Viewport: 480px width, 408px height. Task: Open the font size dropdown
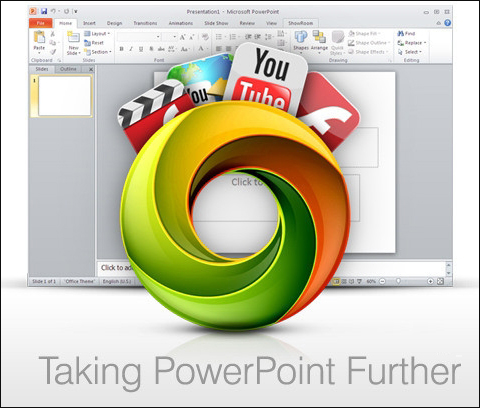[174, 37]
